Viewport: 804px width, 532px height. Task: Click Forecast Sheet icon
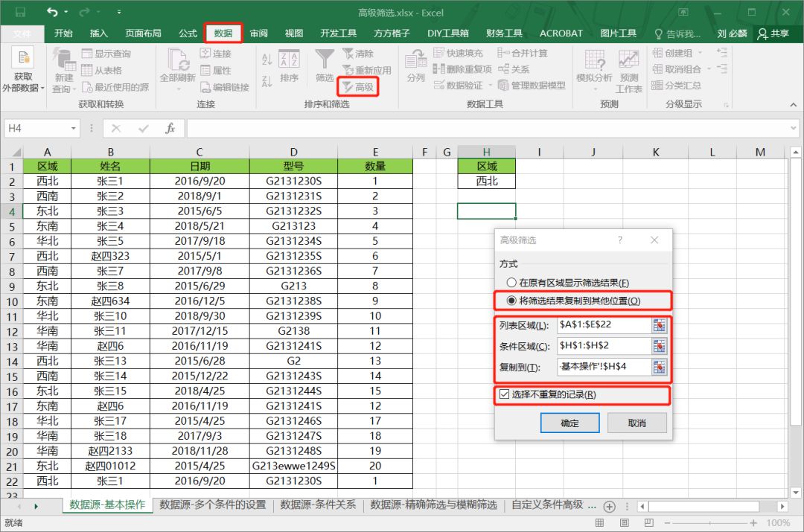click(628, 59)
